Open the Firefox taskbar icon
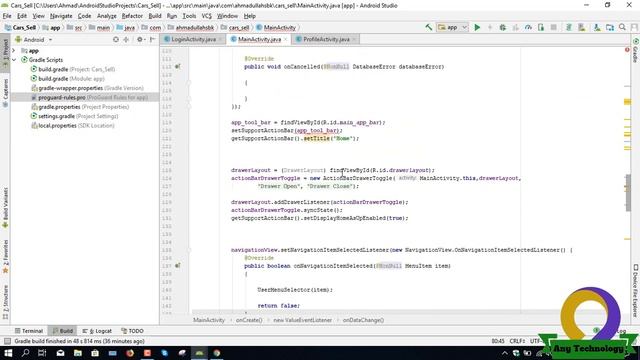This screenshot has height=360, width=640. [x=130, y=353]
